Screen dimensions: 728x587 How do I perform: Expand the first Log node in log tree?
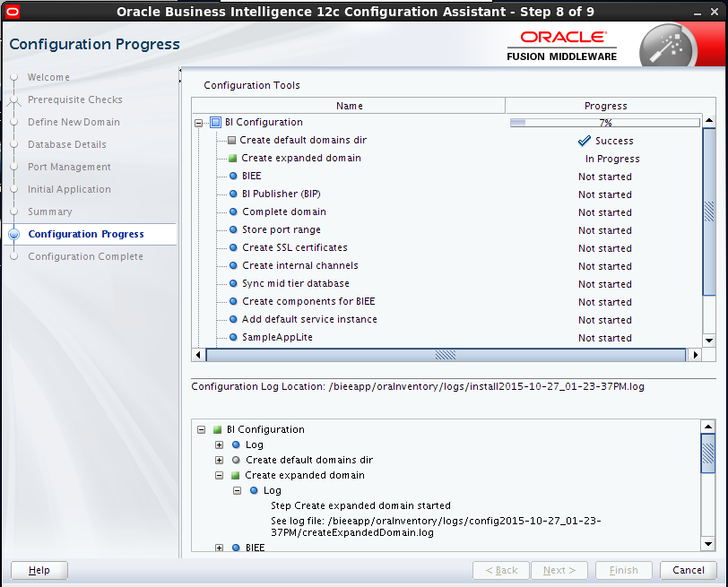pos(219,445)
